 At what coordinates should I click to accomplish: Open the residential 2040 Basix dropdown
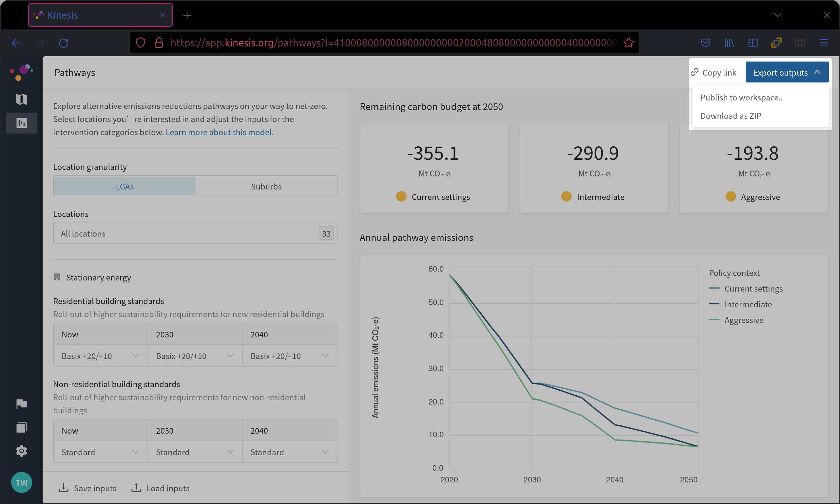[x=290, y=356]
